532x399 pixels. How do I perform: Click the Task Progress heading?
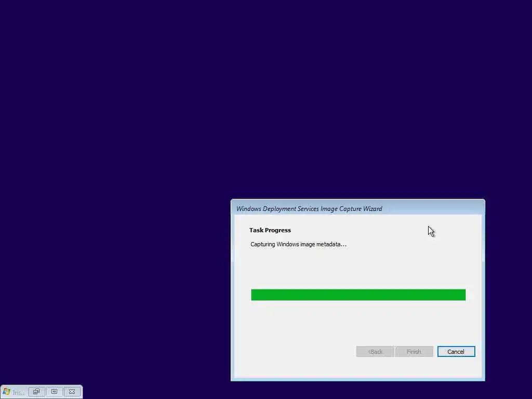(x=270, y=230)
